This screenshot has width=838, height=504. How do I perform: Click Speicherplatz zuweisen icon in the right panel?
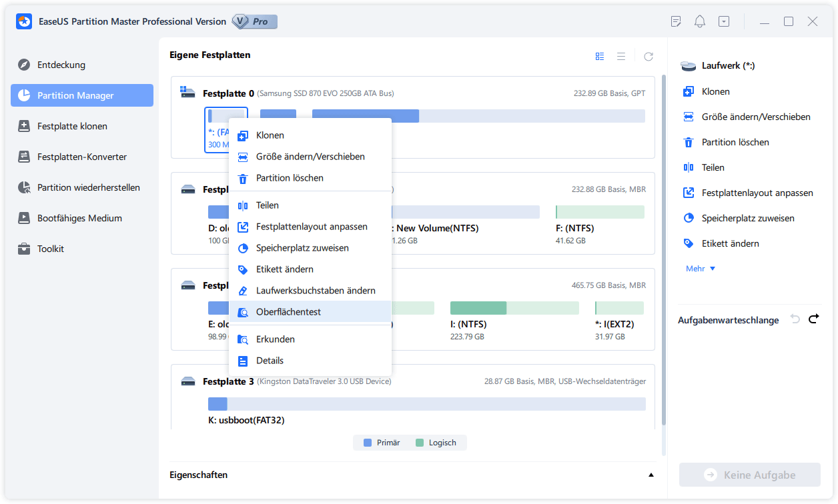689,218
